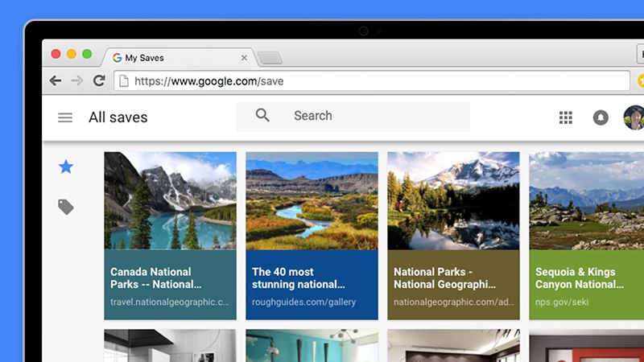The height and width of the screenshot is (362, 644).
Task: Click The 40 most stunning national title
Action: [298, 278]
